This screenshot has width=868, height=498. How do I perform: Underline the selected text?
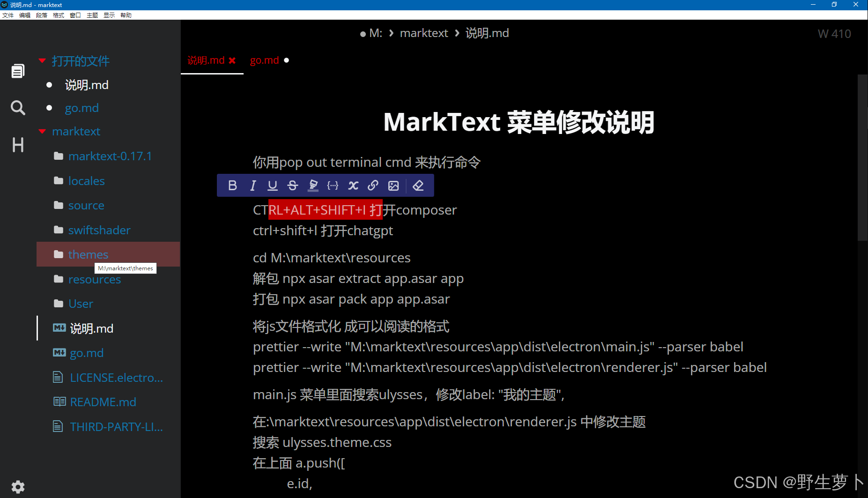point(272,185)
